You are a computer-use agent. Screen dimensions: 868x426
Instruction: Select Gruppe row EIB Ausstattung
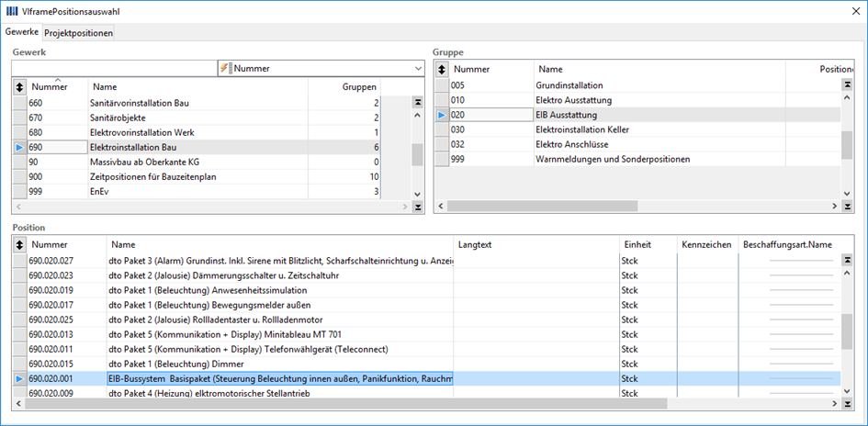tap(637, 115)
